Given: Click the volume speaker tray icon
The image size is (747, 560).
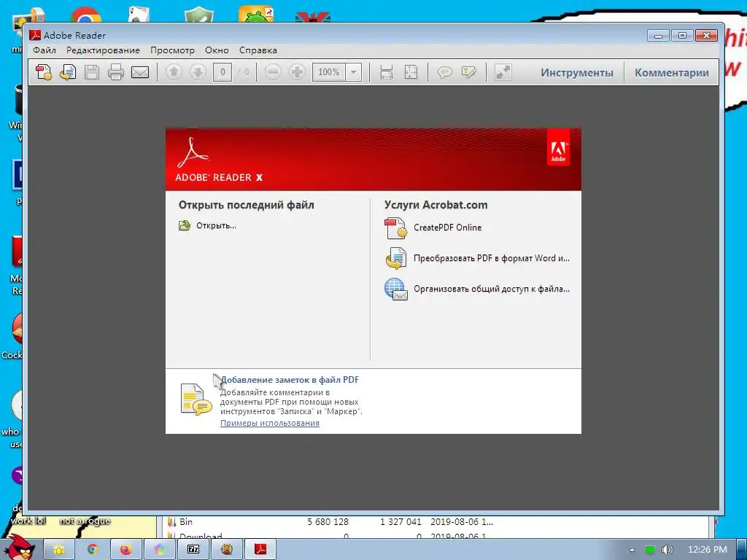Looking at the screenshot, I should coord(667,550).
